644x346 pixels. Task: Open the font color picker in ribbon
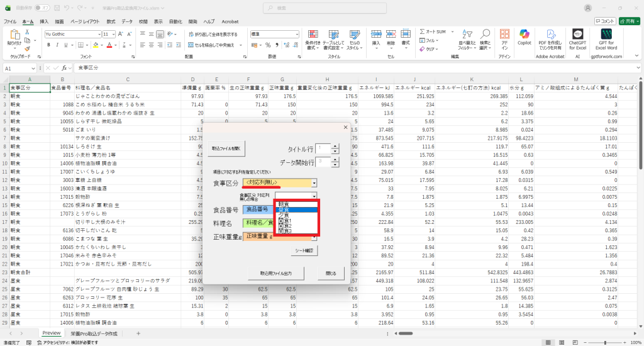[102, 45]
